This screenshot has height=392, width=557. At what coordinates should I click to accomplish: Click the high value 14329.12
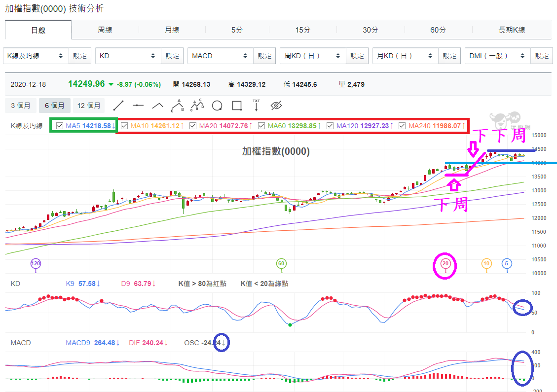[x=251, y=84]
